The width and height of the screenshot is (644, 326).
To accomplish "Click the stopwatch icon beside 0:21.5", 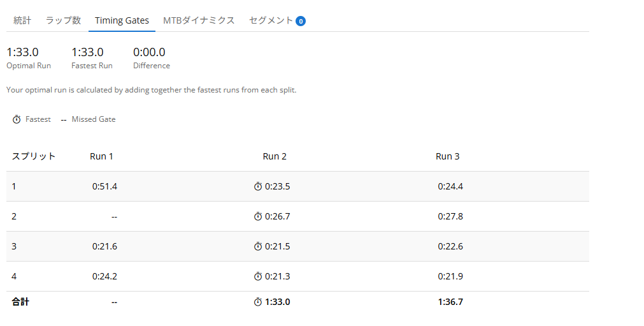I will click(x=258, y=246).
